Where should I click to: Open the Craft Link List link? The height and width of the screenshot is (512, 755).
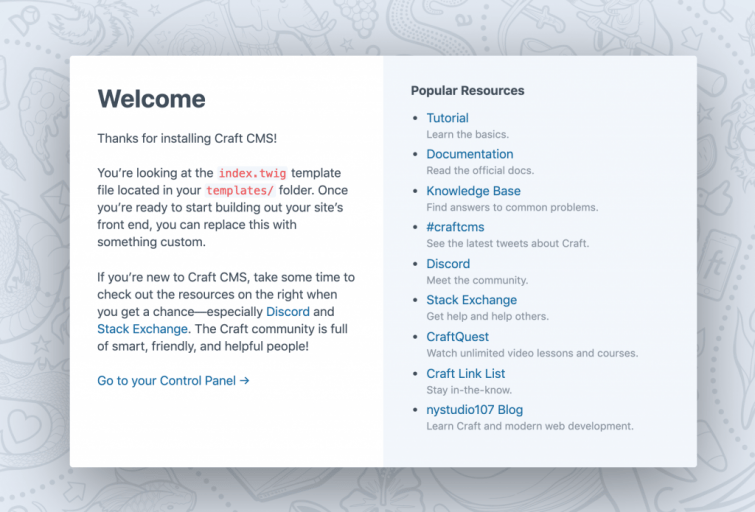pyautogui.click(x=465, y=373)
